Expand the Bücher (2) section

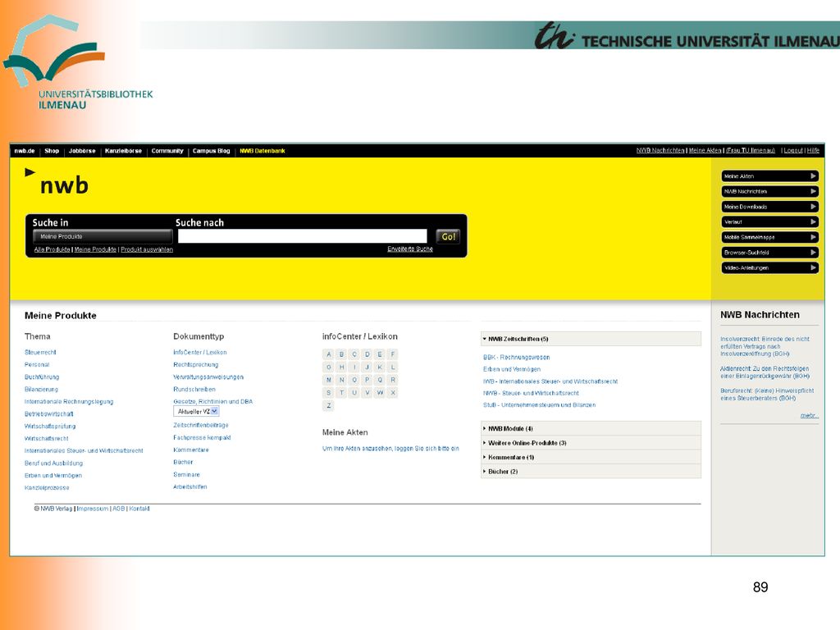pyautogui.click(x=591, y=472)
